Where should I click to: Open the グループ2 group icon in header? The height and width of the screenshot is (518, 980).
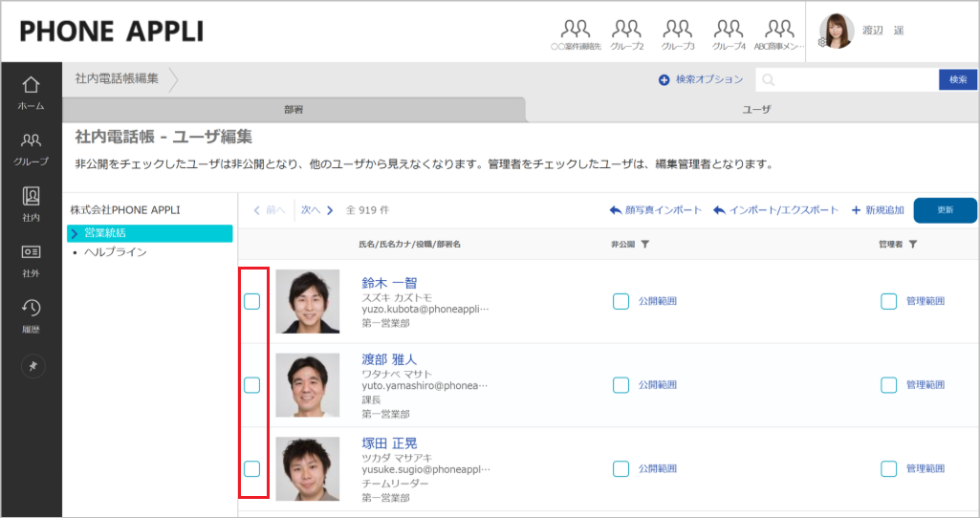626,33
